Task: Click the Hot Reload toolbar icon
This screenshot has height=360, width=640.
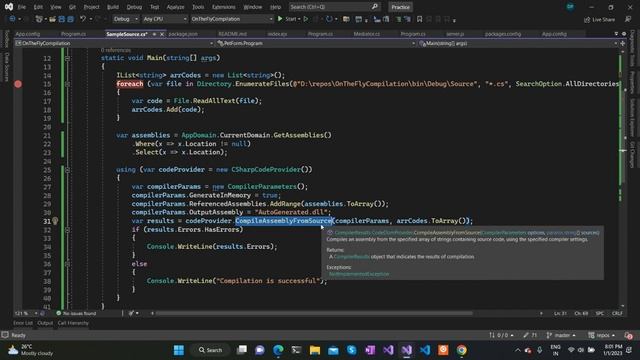Action: [329, 19]
